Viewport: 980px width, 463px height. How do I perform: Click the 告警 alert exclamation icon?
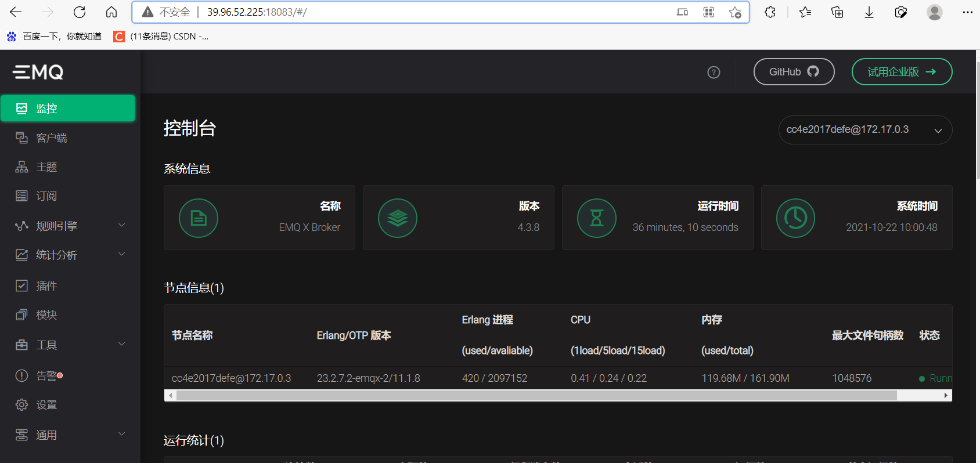click(21, 376)
